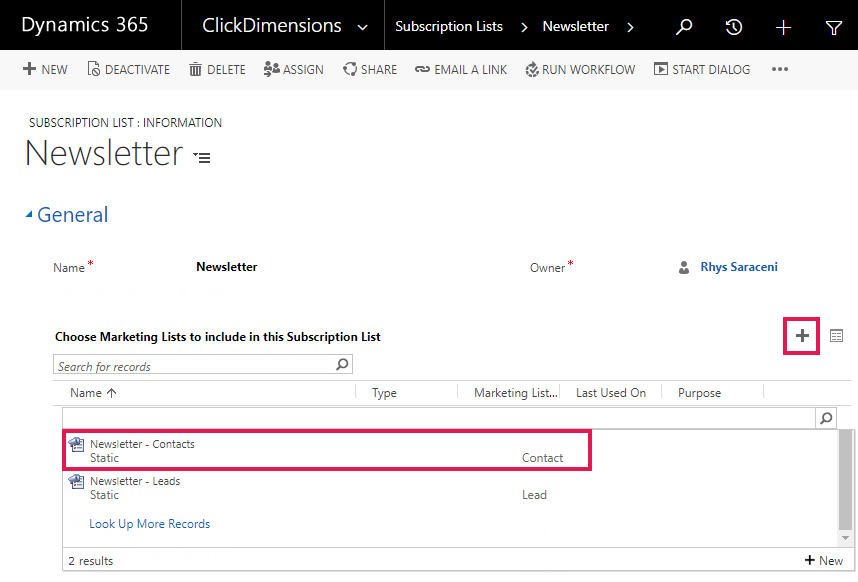The width and height of the screenshot is (858, 582).
Task: Select Newsletter - Leads lookup result
Action: click(x=327, y=487)
